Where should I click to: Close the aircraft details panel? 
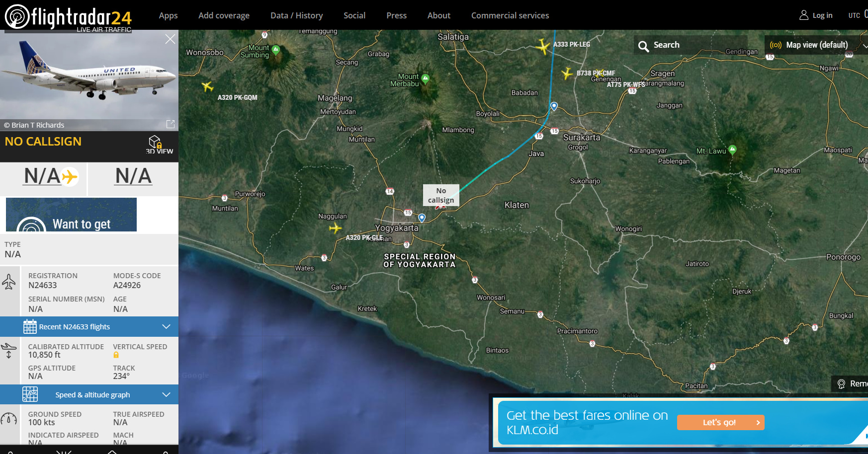170,39
